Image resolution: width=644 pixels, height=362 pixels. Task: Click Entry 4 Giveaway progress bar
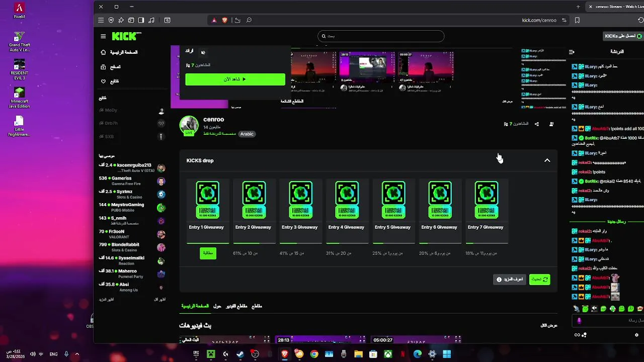347,243
